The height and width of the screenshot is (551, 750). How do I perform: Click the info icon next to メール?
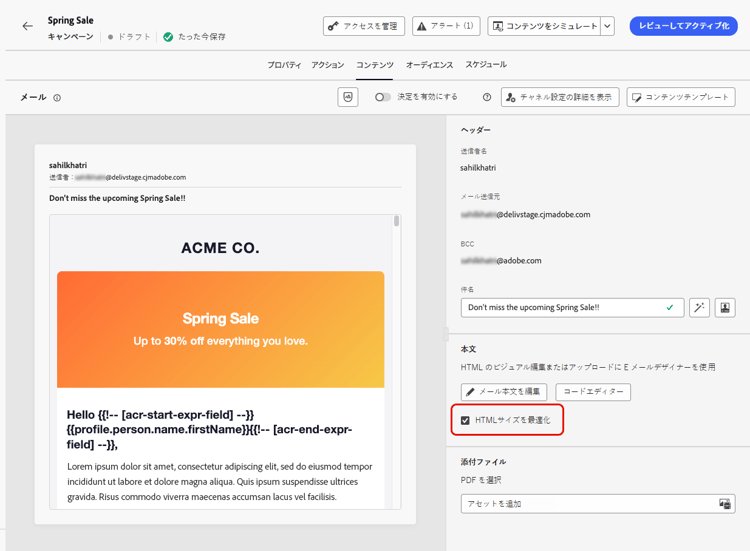pos(57,98)
